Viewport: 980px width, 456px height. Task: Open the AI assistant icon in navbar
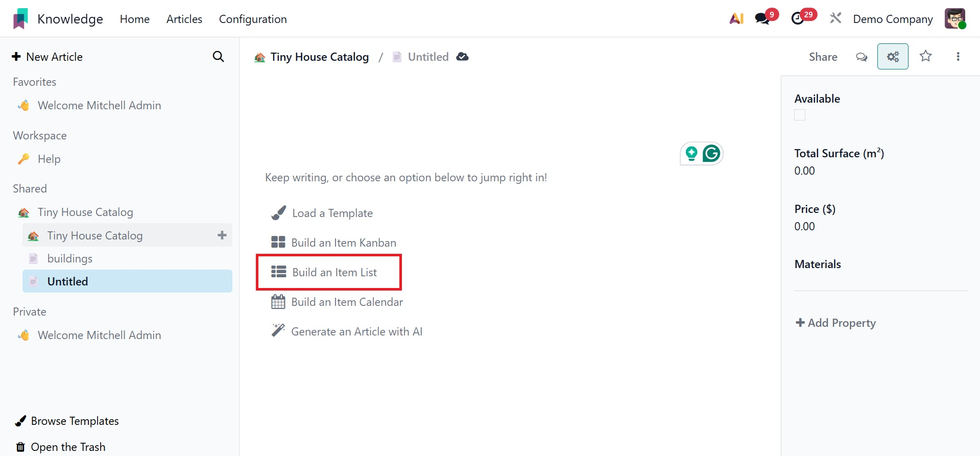pos(736,19)
